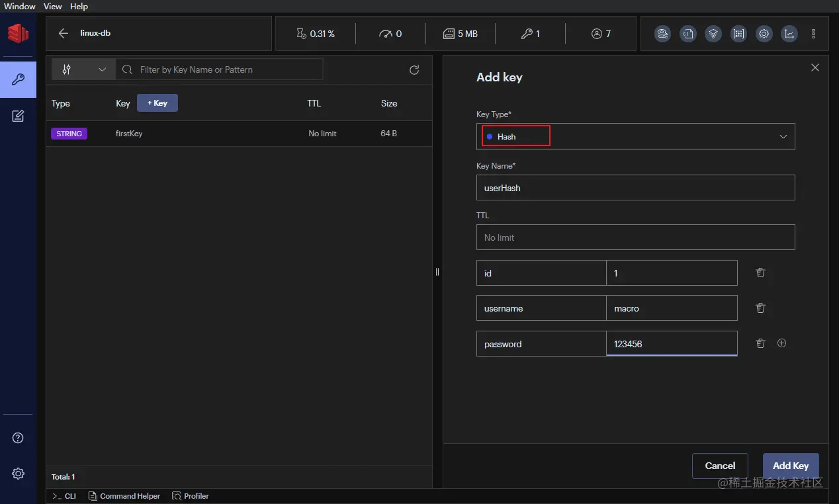The image size is (839, 504).
Task: Click the Key Name field containing userHash
Action: (635, 188)
